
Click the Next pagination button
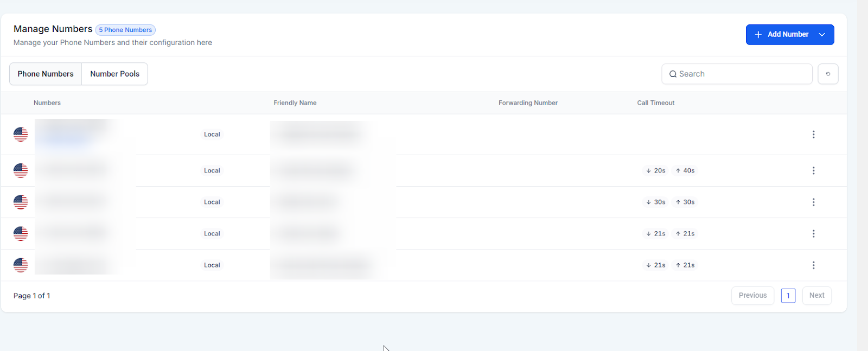(x=816, y=296)
